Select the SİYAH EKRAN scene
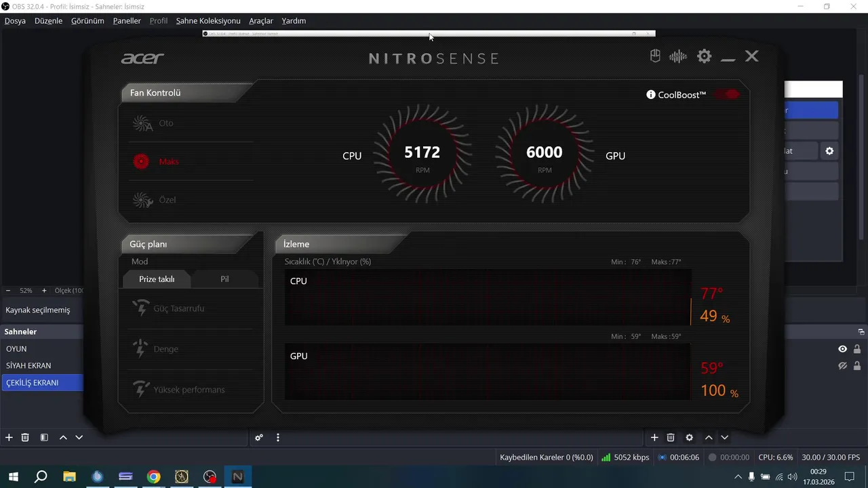 (41, 366)
